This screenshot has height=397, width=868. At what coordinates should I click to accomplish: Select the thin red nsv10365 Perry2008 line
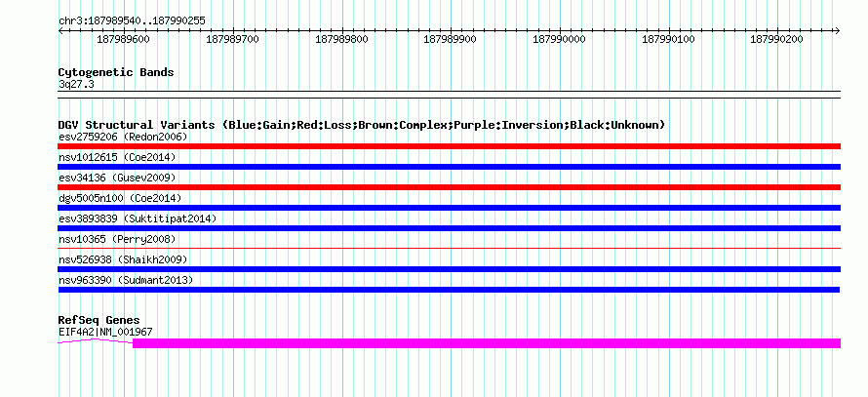tap(449, 249)
